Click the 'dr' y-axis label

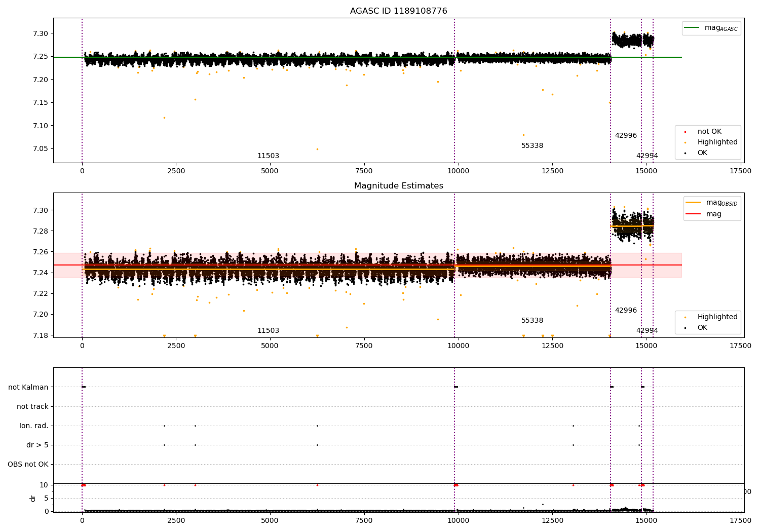[32, 498]
